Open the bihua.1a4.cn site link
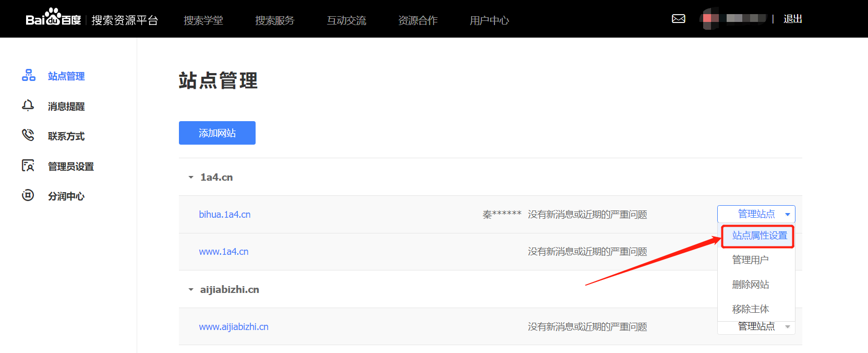 click(x=225, y=215)
